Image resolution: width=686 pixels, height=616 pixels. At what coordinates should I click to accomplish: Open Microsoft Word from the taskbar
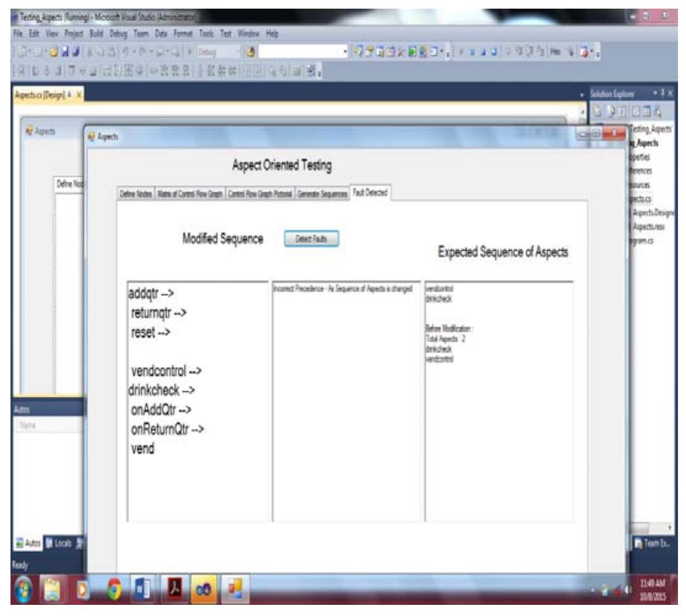tap(143, 590)
